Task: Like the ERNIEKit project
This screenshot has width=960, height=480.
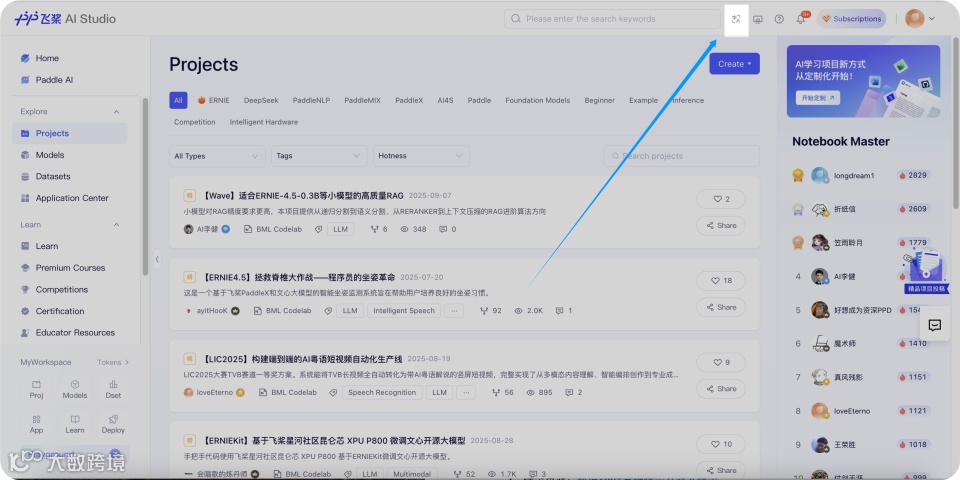Action: [x=721, y=444]
